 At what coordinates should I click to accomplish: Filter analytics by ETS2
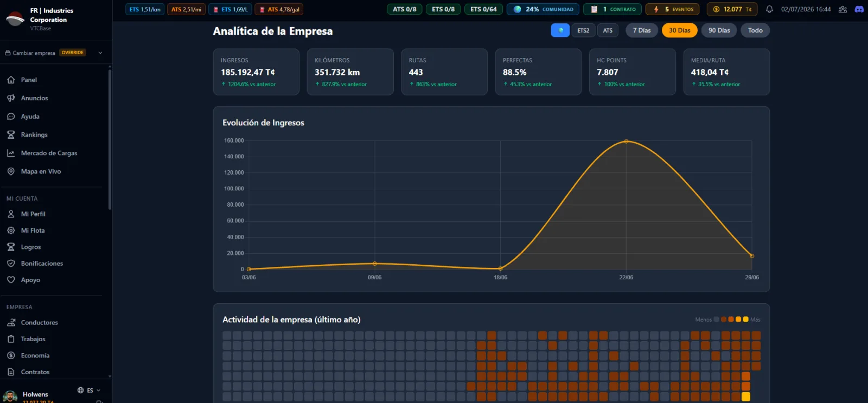pos(583,30)
